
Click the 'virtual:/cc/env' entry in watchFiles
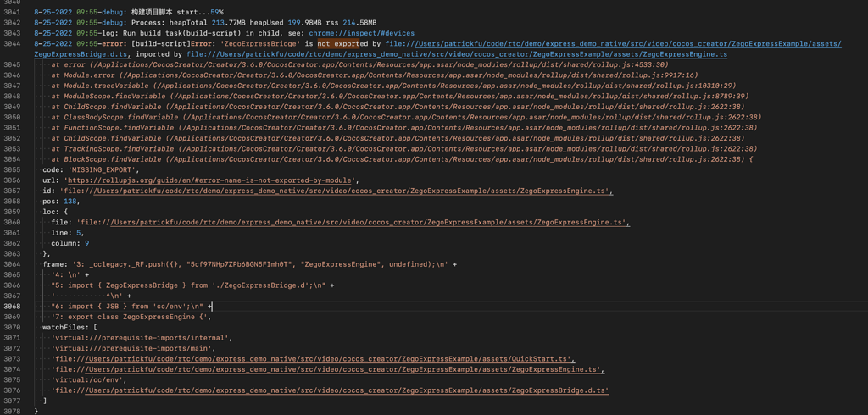88,380
